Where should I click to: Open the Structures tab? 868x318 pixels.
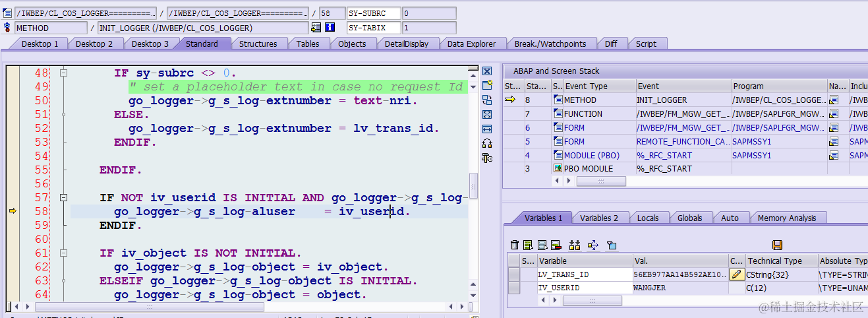click(x=258, y=44)
